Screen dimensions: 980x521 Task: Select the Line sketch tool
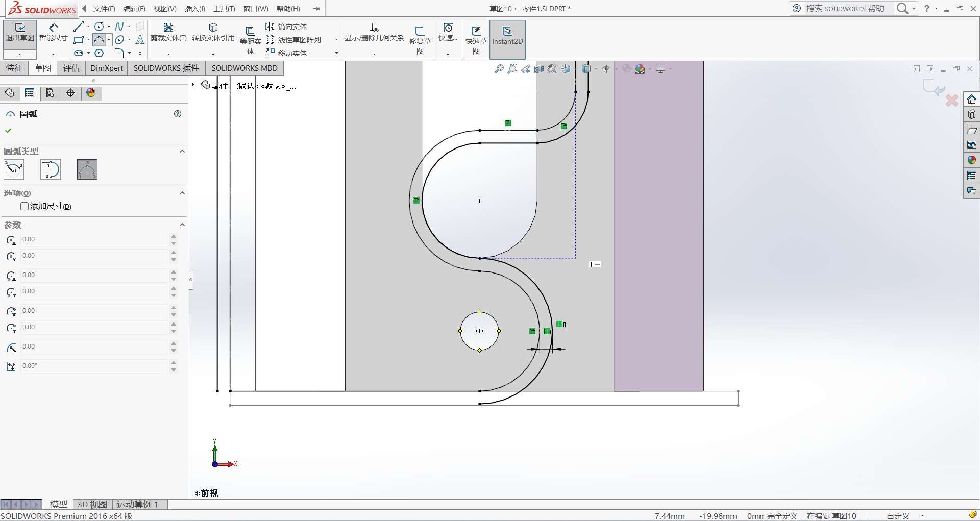tap(78, 27)
